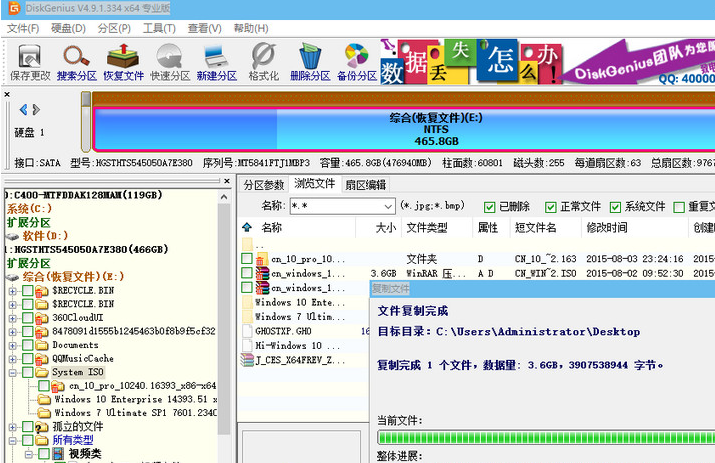Open the 帮助(H) menu
Viewport: 715px width, 463px height.
(x=251, y=28)
